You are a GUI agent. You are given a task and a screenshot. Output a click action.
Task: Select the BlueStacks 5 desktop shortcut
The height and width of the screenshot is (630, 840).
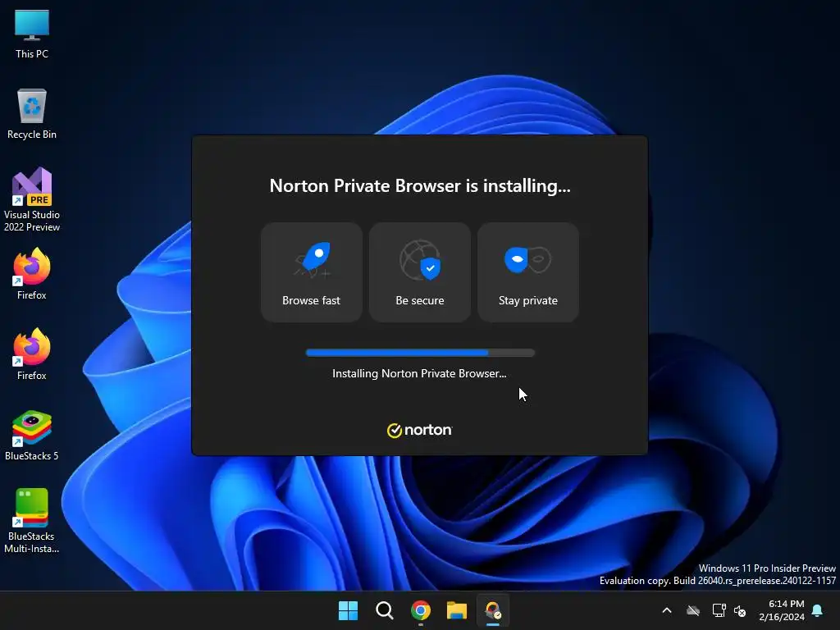pos(32,436)
